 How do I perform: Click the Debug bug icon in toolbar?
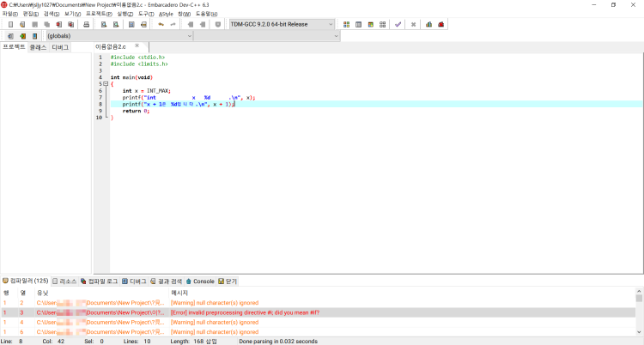440,24
